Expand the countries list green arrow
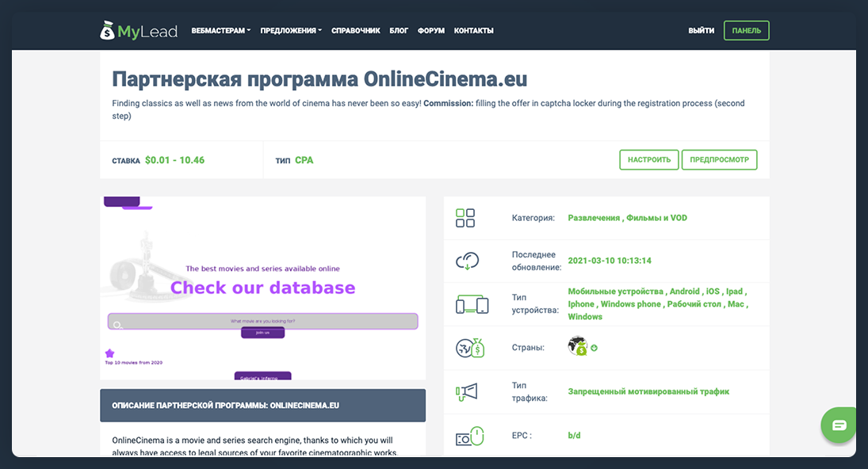The width and height of the screenshot is (868, 469). point(594,348)
